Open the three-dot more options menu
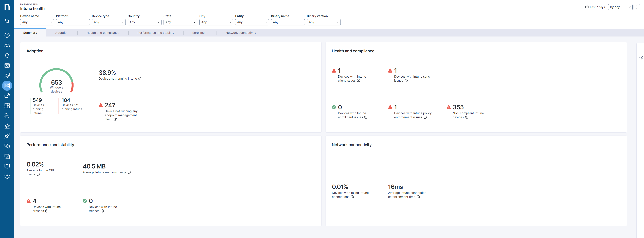The width and height of the screenshot is (644, 238). click(x=636, y=7)
